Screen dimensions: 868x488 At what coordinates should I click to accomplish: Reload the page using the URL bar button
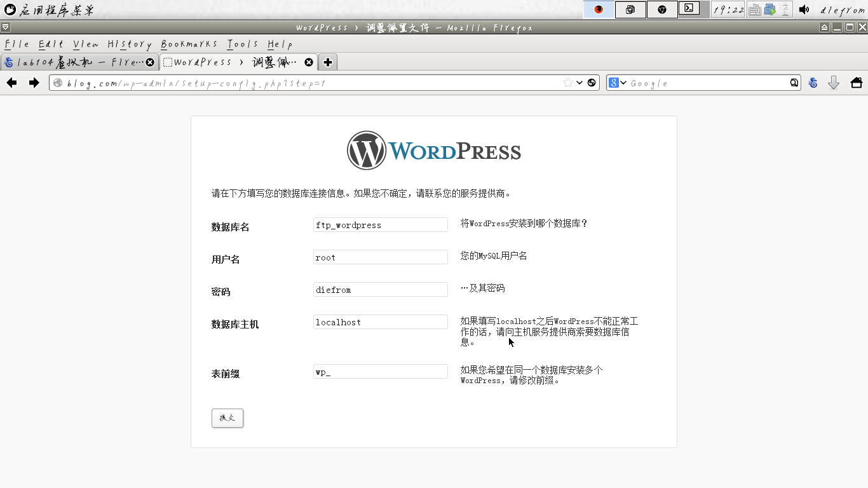point(592,83)
